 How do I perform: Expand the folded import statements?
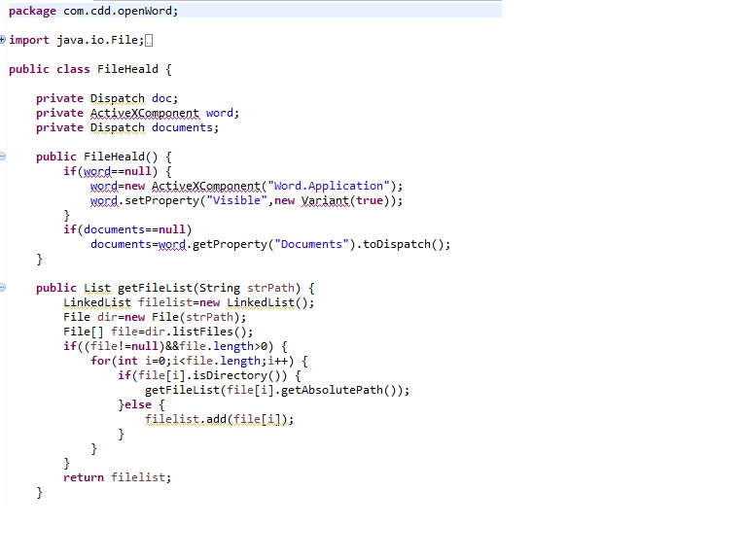coord(2,40)
